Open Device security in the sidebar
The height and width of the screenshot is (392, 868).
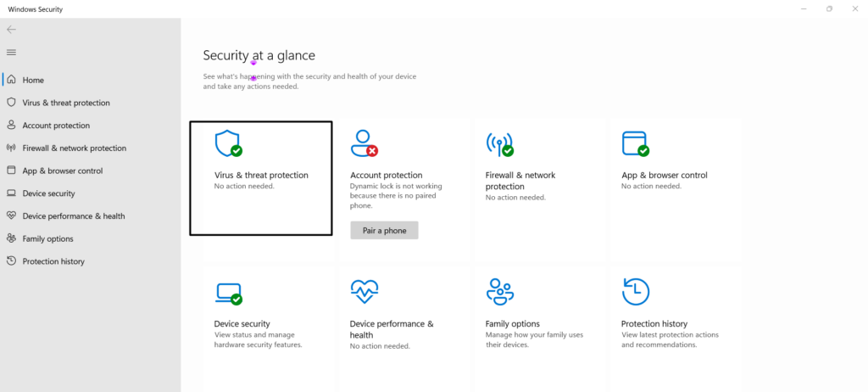48,193
